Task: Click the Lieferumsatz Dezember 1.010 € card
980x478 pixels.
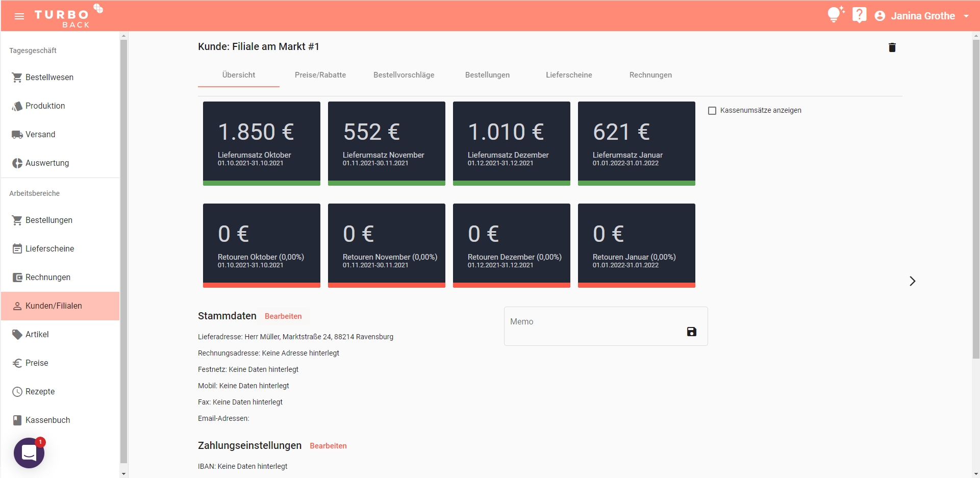Action: click(x=512, y=143)
